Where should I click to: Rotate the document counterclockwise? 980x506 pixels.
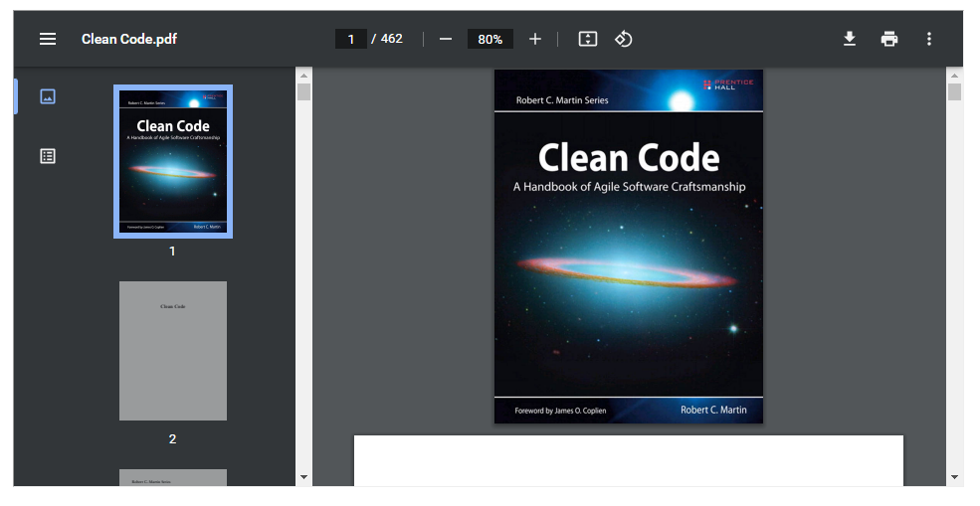tap(623, 39)
